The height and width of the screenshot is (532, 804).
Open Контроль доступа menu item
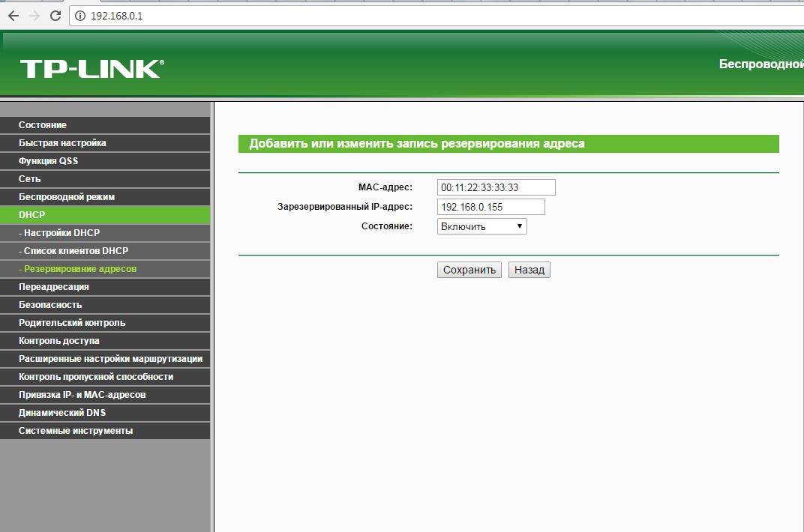tap(105, 340)
